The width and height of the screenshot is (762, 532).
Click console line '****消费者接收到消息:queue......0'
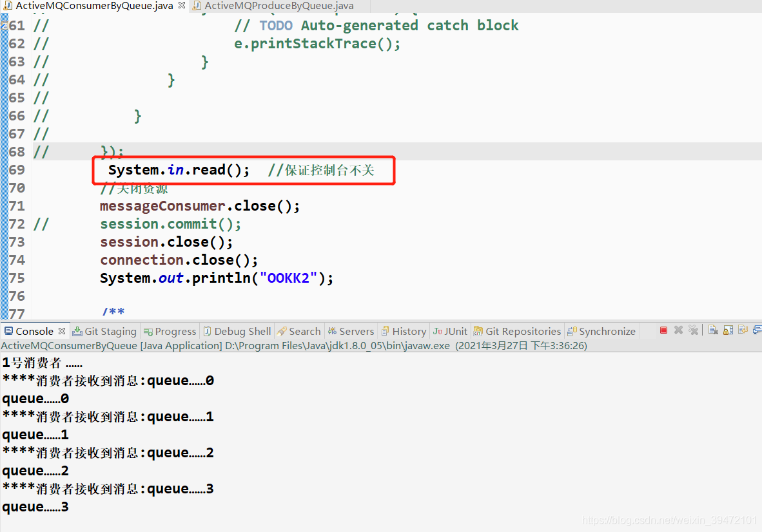point(108,381)
